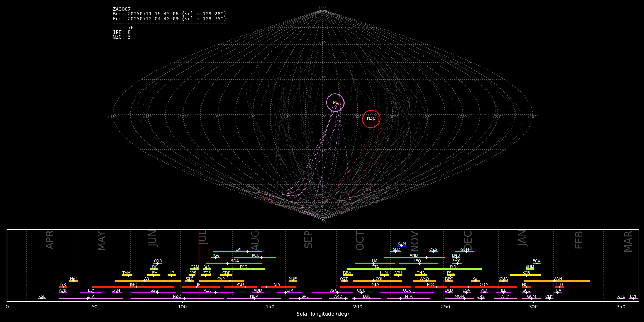Screen dimensions: 644x322
Task: Click the SDA shower activity bar
Action: [x=234, y=263]
